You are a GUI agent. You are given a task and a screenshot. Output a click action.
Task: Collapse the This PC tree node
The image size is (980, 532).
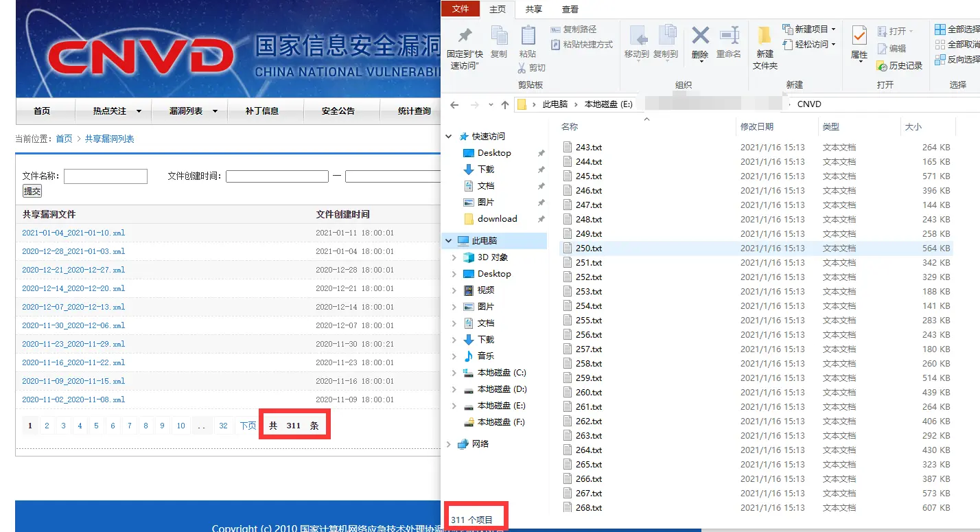tap(449, 241)
